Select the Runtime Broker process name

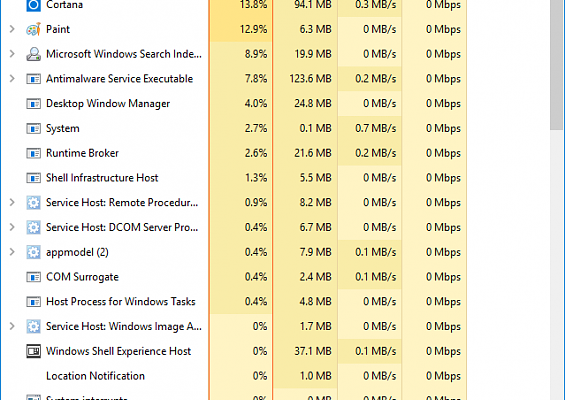(x=82, y=153)
